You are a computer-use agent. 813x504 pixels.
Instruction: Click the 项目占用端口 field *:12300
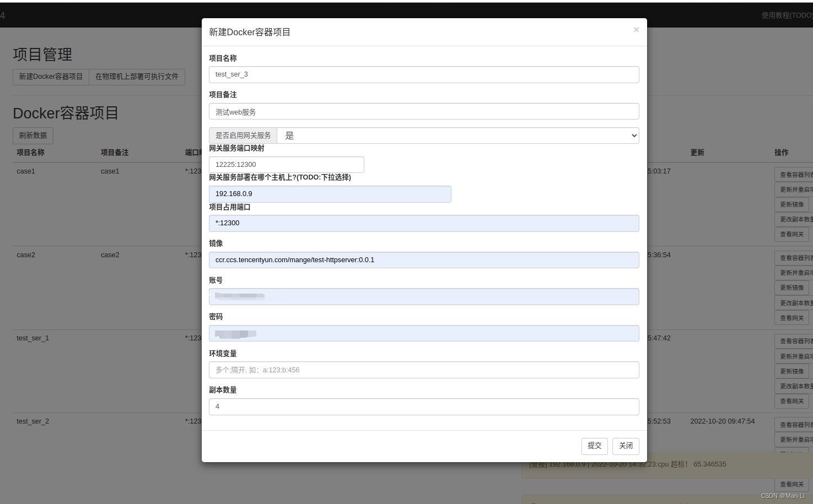[x=424, y=223]
